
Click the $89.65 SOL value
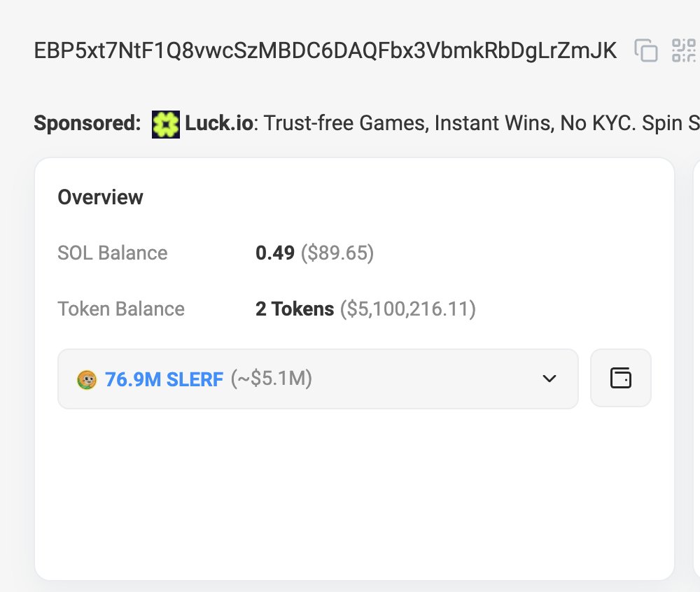coord(337,253)
